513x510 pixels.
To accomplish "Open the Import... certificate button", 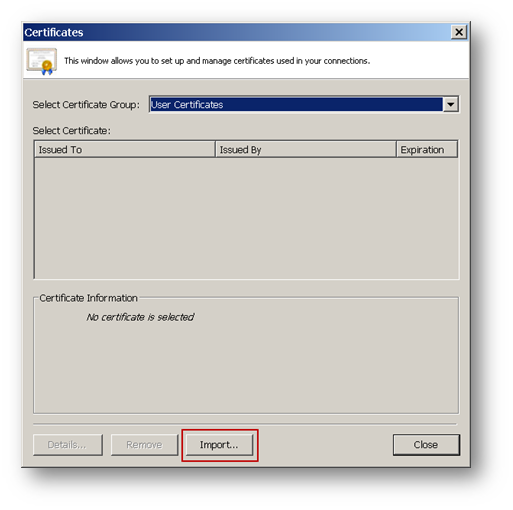I will point(219,444).
